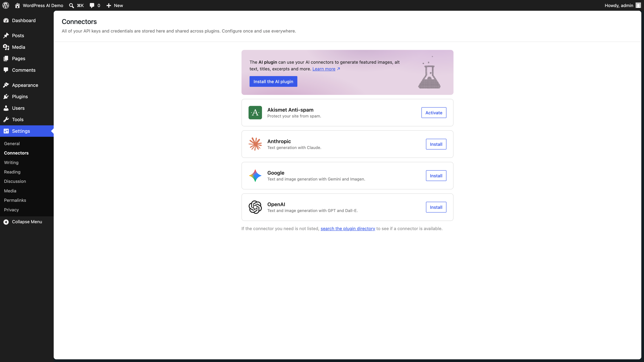Click the home icon for WordPress AI Demo

17,5
